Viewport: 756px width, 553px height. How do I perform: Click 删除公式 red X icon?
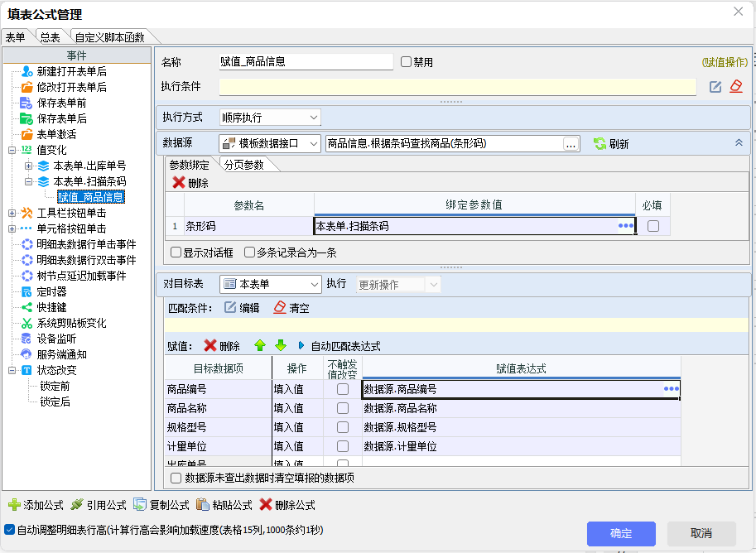click(x=266, y=504)
